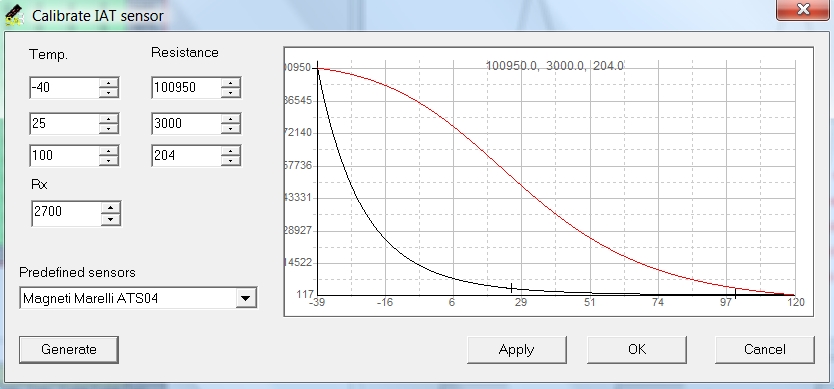Click the 3000 resistance field
Viewport: 834px width, 389px height.
(x=187, y=123)
